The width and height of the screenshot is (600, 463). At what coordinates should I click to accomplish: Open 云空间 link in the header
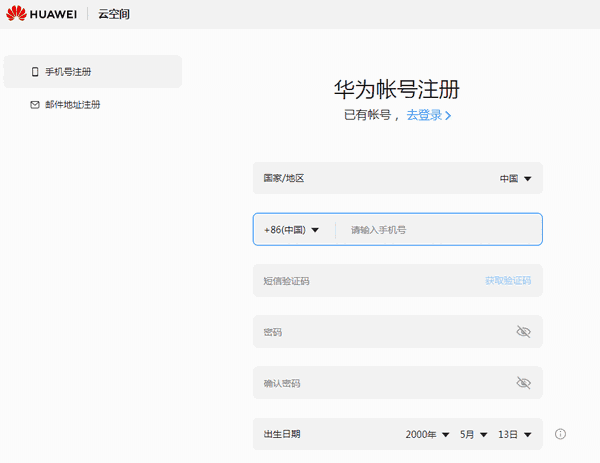click(114, 14)
